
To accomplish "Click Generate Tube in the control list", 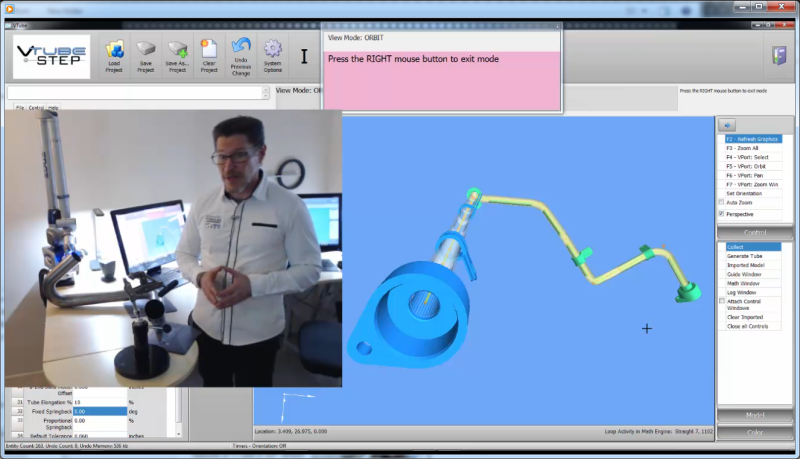I will (x=745, y=256).
